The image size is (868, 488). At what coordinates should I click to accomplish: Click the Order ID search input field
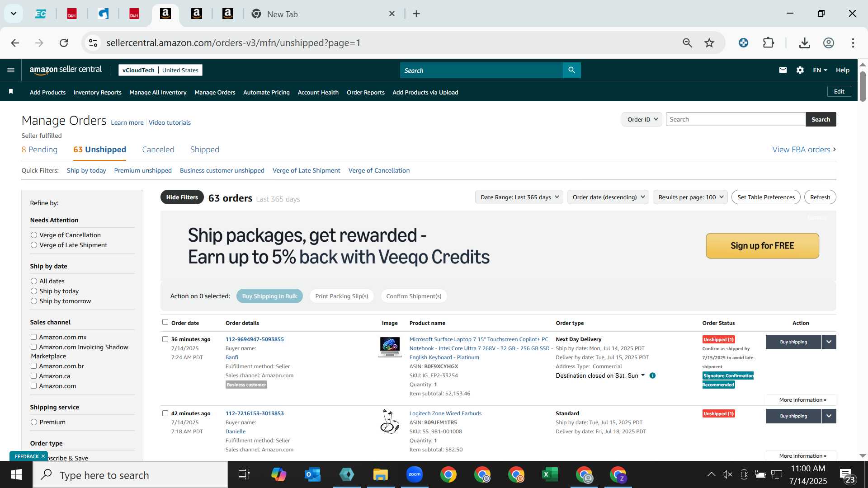736,119
